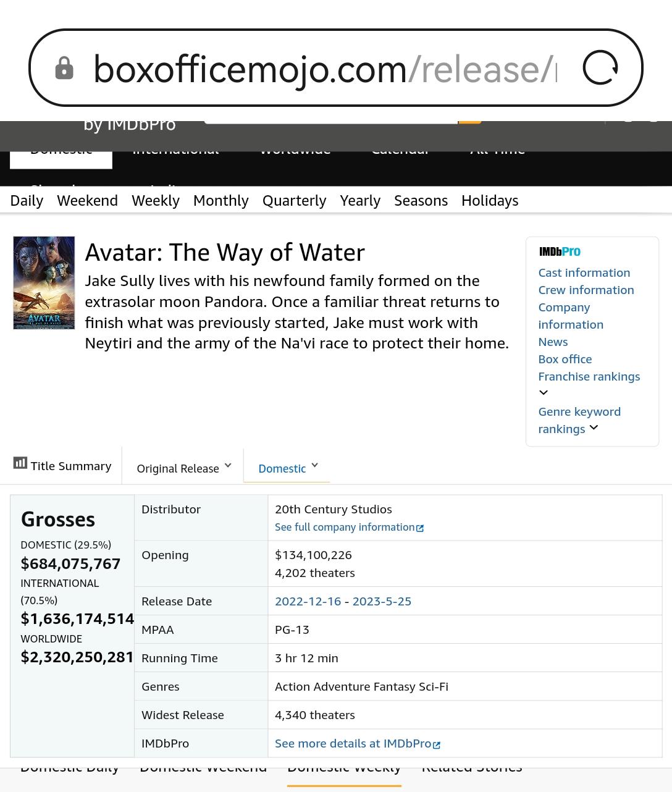Click the worldwide gross $2,320,250,281
Screen dimensions: 672x792
[77, 657]
